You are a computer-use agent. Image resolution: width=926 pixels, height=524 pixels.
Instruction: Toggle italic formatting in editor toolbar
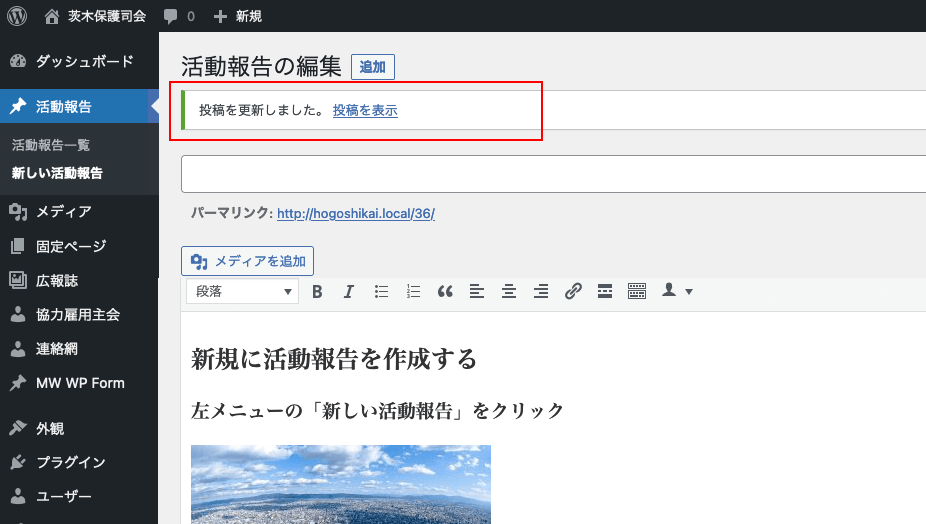[349, 292]
